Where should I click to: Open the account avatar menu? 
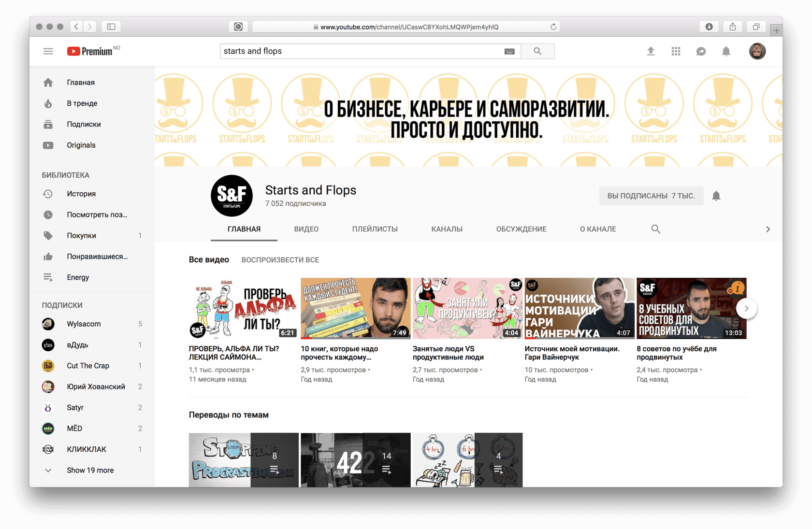[757, 51]
